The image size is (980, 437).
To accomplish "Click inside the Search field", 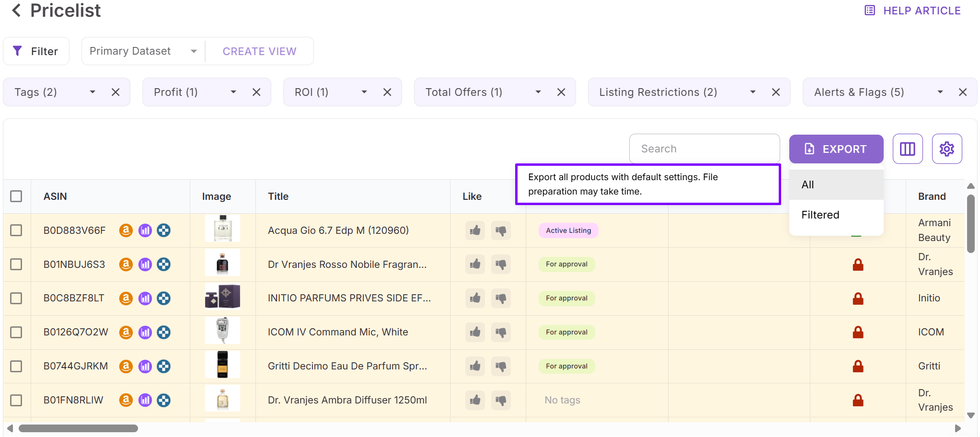I will (704, 149).
